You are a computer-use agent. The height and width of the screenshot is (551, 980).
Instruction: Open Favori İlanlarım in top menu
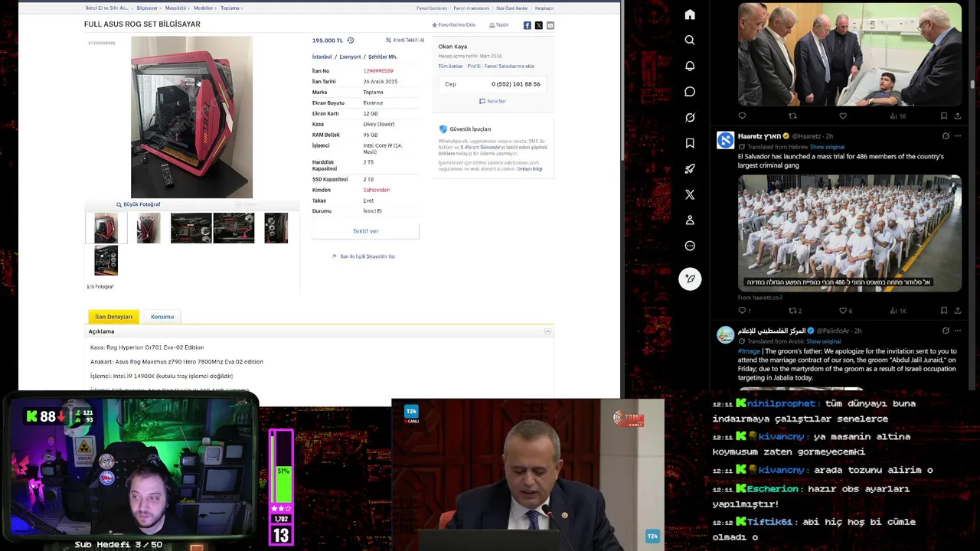[432, 8]
